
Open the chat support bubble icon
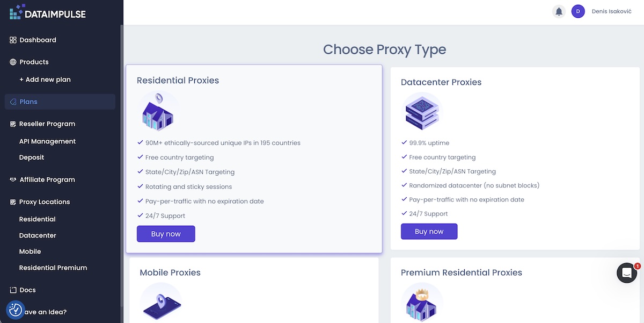tap(627, 273)
